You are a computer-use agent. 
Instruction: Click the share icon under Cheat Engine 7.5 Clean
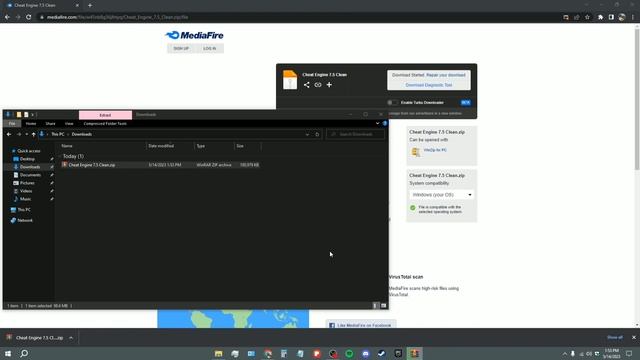[307, 85]
